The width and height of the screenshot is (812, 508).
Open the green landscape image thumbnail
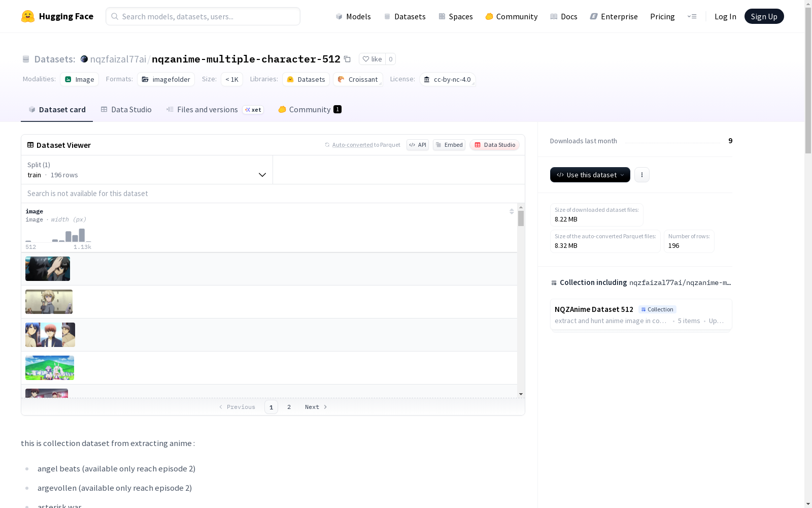tap(50, 368)
